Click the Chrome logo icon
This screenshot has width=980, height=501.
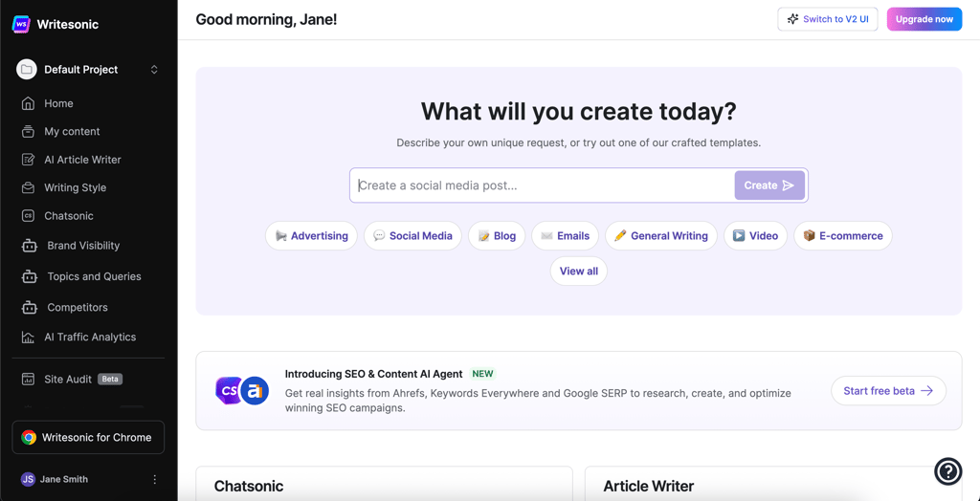(29, 438)
